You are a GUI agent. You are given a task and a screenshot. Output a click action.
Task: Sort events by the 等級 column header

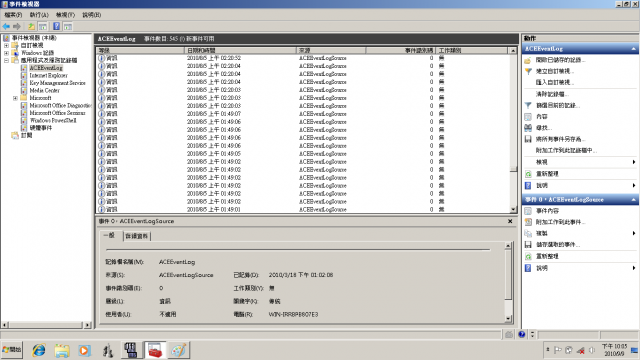pos(140,50)
